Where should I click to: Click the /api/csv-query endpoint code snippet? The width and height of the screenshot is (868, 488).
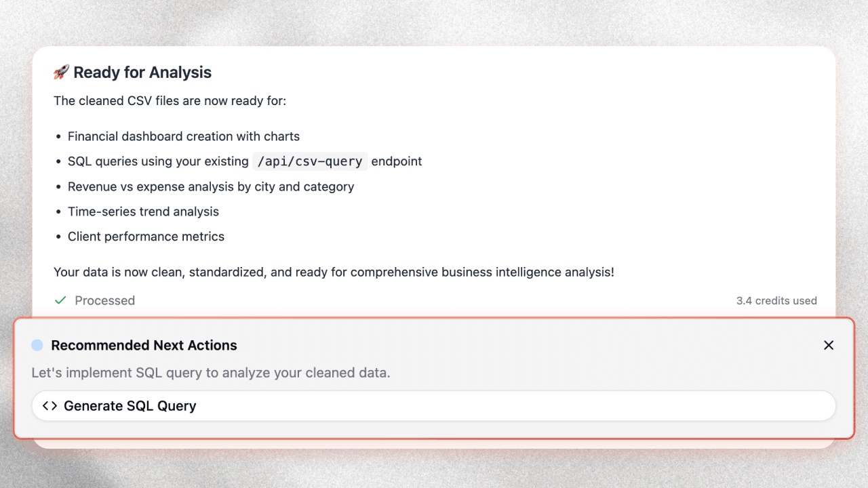coord(310,161)
